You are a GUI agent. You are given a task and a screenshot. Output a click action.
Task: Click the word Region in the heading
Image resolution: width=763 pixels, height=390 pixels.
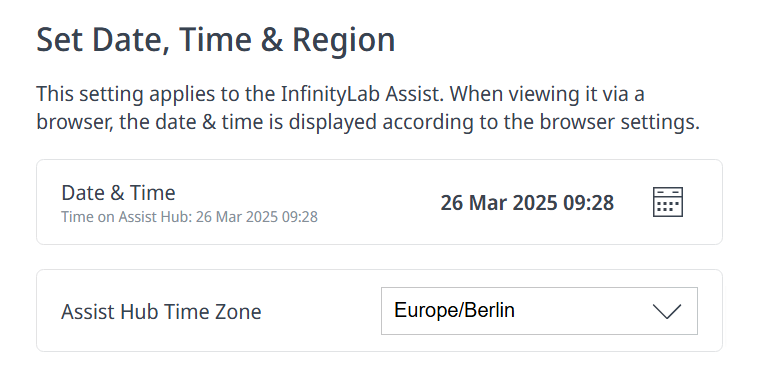point(343,40)
